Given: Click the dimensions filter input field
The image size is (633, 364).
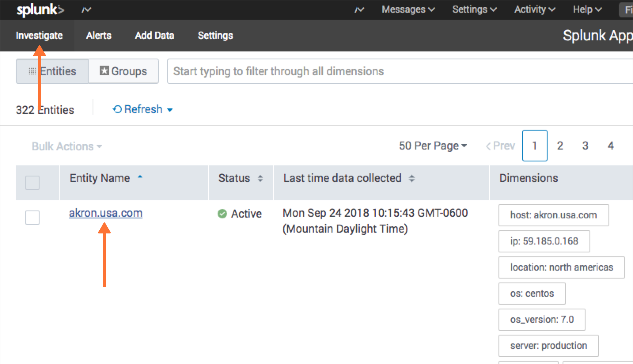Looking at the screenshot, I should [x=316, y=71].
